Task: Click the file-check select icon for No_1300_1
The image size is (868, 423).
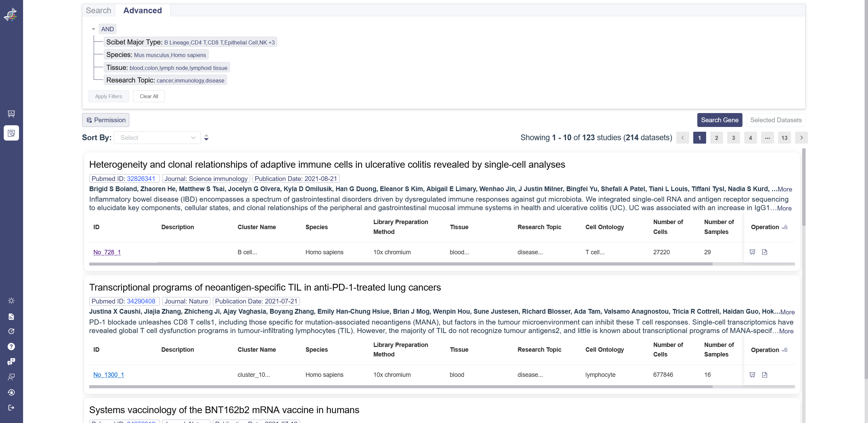Action: [765, 375]
